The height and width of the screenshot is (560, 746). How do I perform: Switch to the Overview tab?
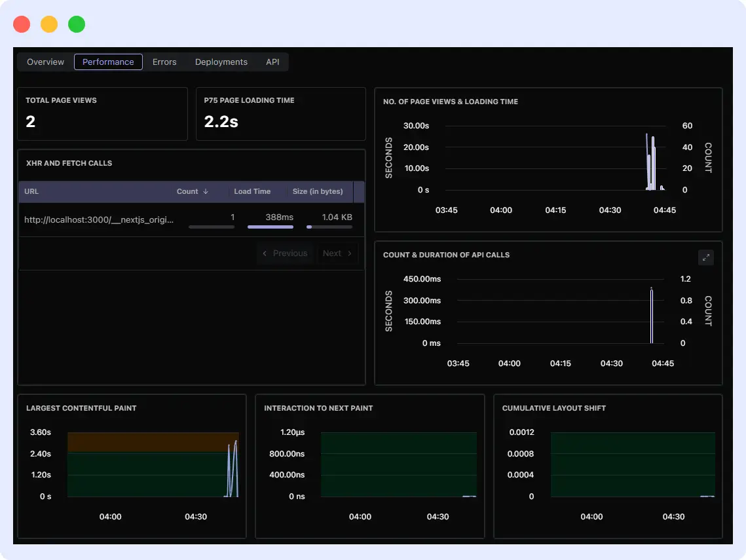point(45,62)
